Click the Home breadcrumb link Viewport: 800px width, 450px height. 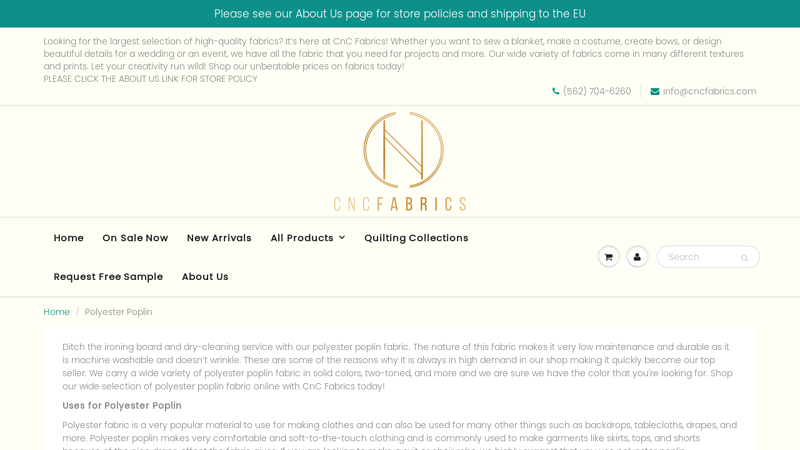pyautogui.click(x=57, y=312)
